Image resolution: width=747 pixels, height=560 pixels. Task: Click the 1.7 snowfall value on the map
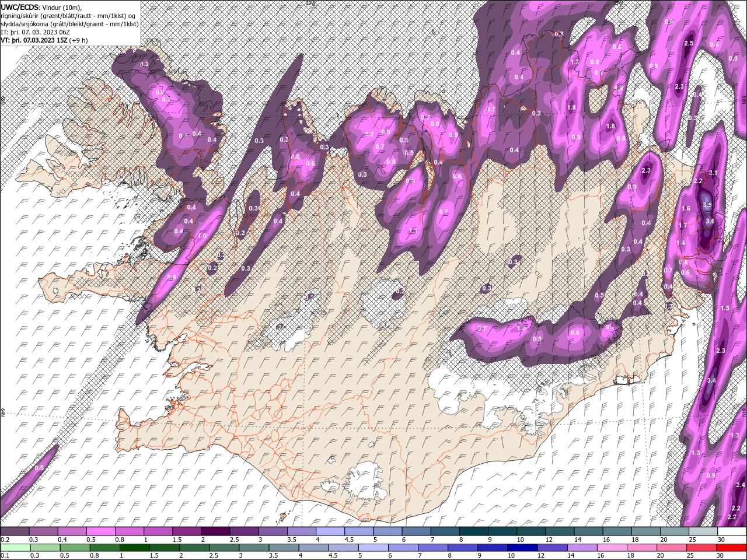(x=683, y=225)
